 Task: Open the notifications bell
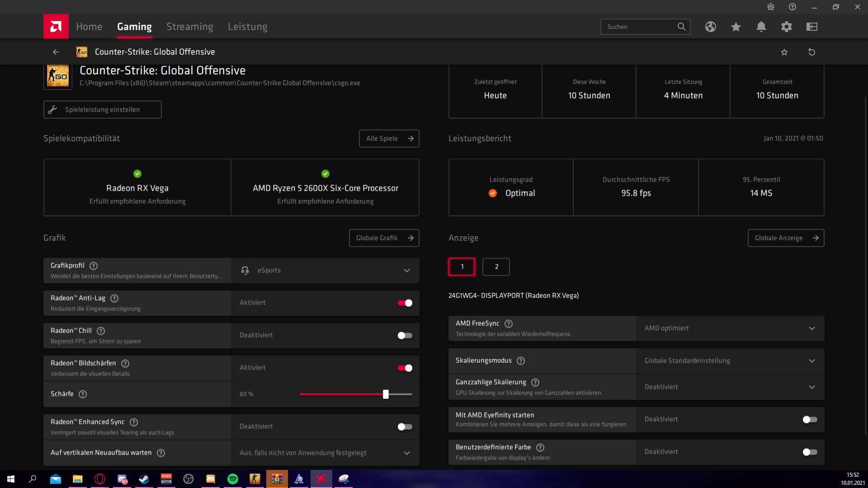761,27
